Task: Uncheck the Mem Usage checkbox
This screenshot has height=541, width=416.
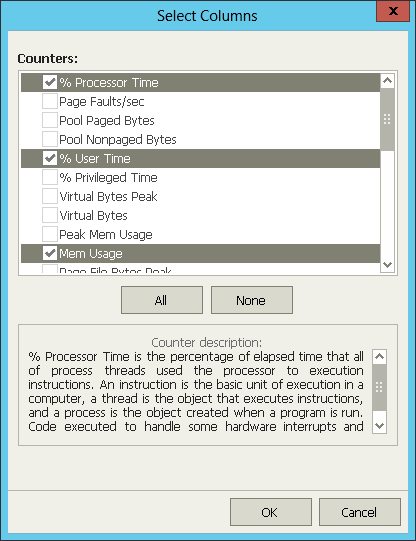Action: point(50,253)
